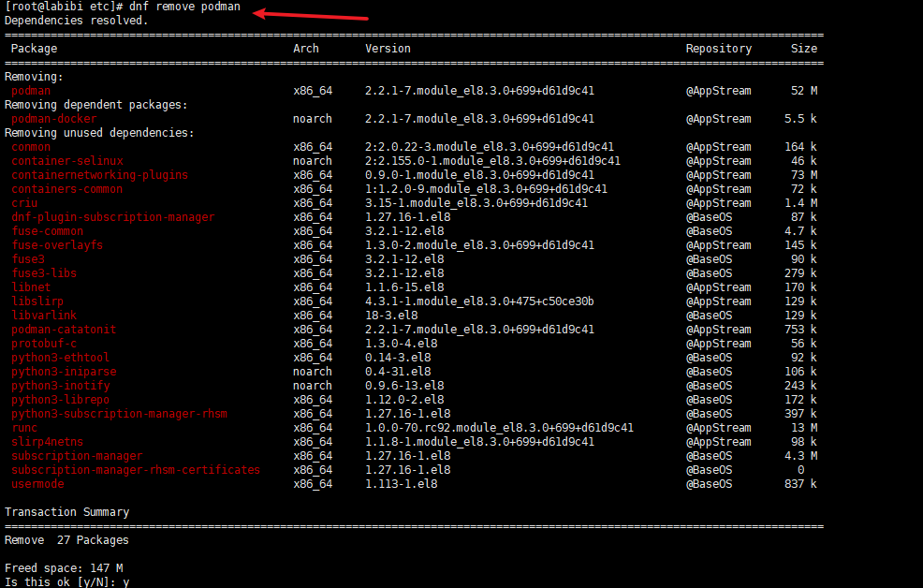This screenshot has height=588, width=923.
Task: Click the '13 M' size for runc
Action: [804, 428]
